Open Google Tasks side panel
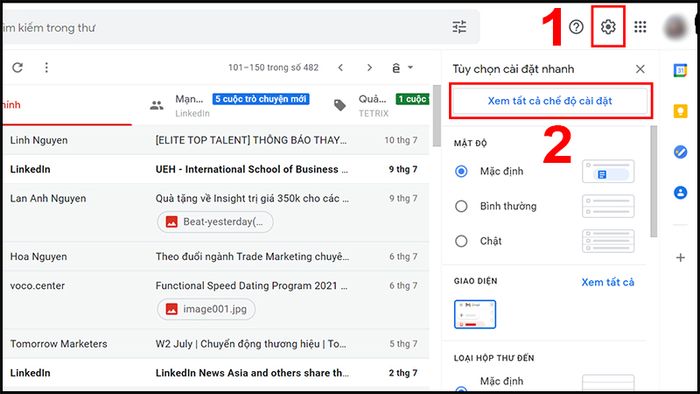Image resolution: width=700 pixels, height=394 pixels. 680,152
